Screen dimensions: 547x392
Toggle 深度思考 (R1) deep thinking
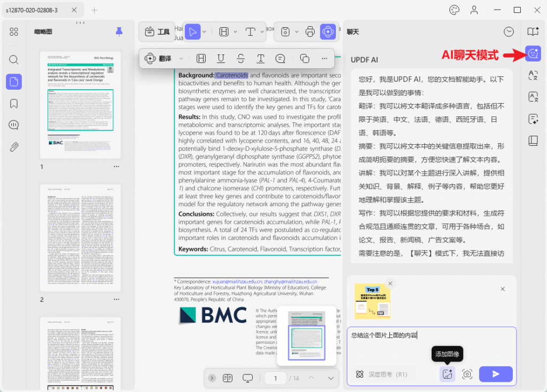click(x=381, y=374)
